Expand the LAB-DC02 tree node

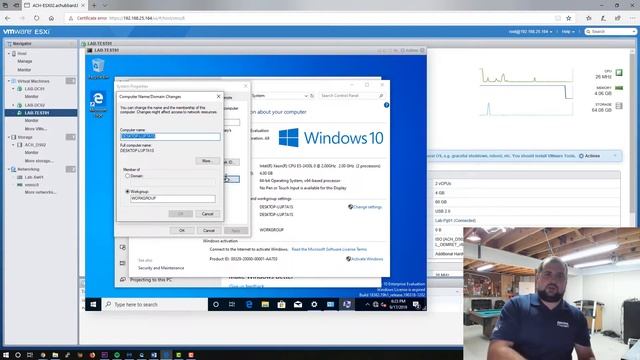pyautogui.click(x=13, y=105)
